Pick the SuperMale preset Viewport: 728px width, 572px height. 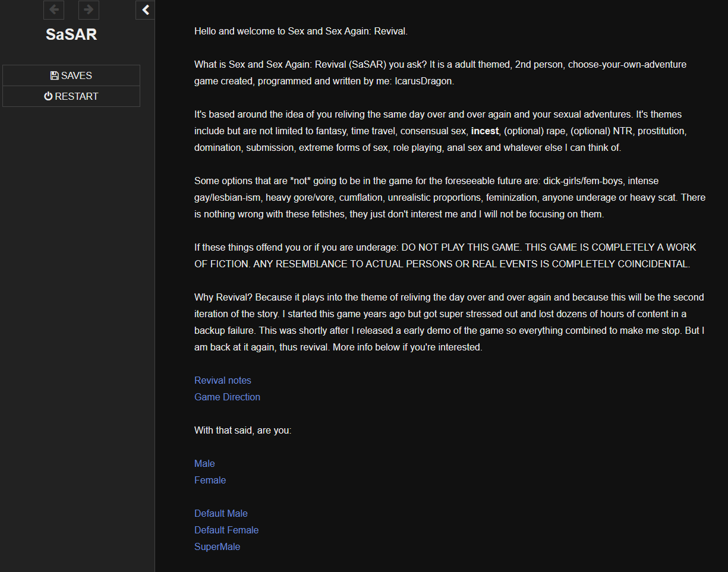coord(217,546)
